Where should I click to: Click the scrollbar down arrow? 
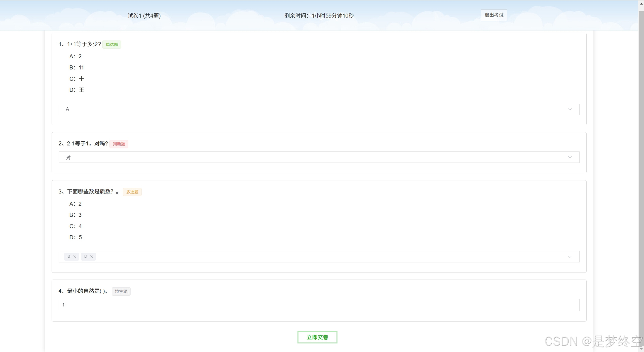tap(641, 349)
